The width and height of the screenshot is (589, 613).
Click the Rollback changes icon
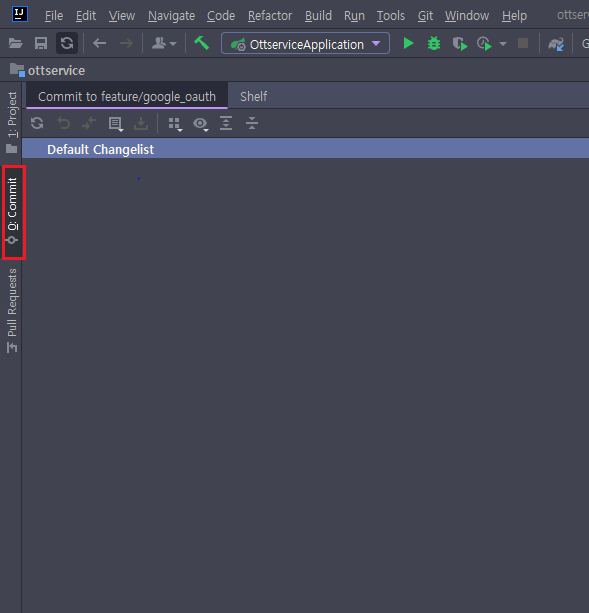click(63, 124)
